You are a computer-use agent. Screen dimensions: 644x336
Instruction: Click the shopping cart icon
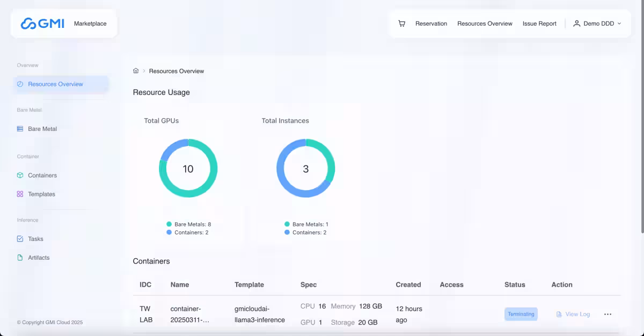pyautogui.click(x=401, y=24)
